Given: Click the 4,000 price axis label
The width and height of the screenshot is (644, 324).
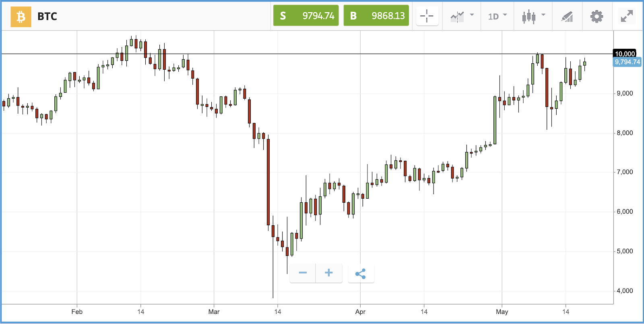Looking at the screenshot, I should pyautogui.click(x=625, y=291).
